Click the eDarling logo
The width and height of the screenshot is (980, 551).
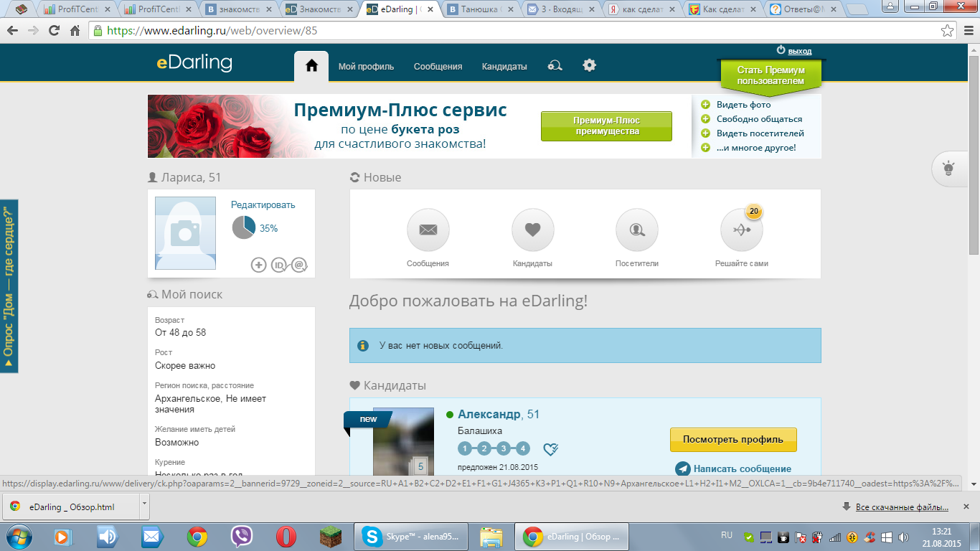point(194,62)
